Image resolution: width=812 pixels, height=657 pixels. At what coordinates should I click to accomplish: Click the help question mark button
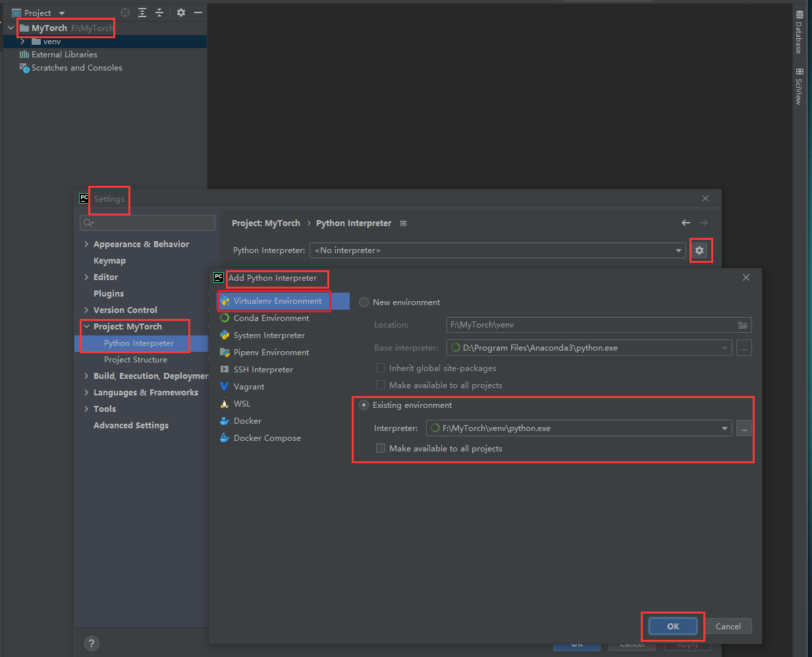click(x=92, y=643)
